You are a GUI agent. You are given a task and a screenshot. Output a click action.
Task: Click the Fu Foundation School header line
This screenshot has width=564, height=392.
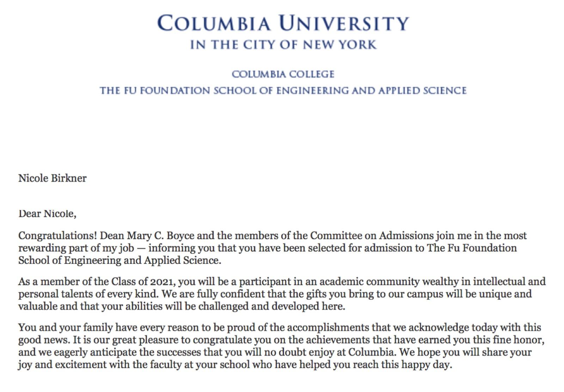coord(283,91)
